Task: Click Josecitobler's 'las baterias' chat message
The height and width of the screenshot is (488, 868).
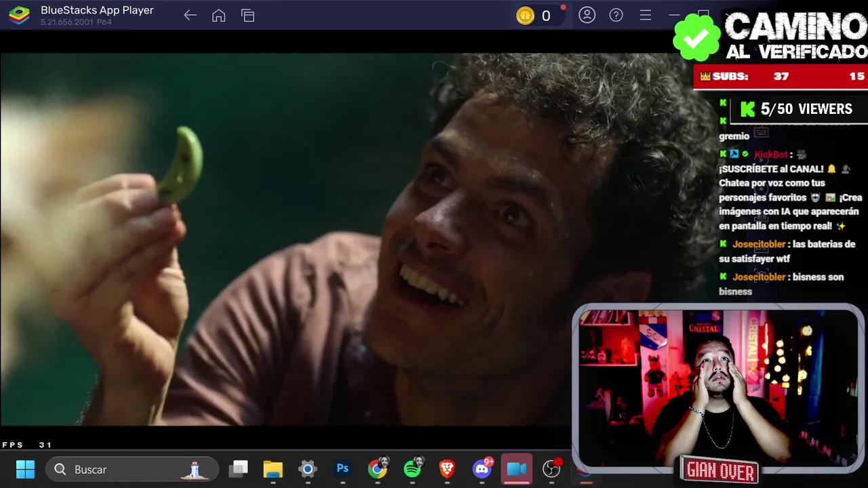Action: tap(787, 251)
